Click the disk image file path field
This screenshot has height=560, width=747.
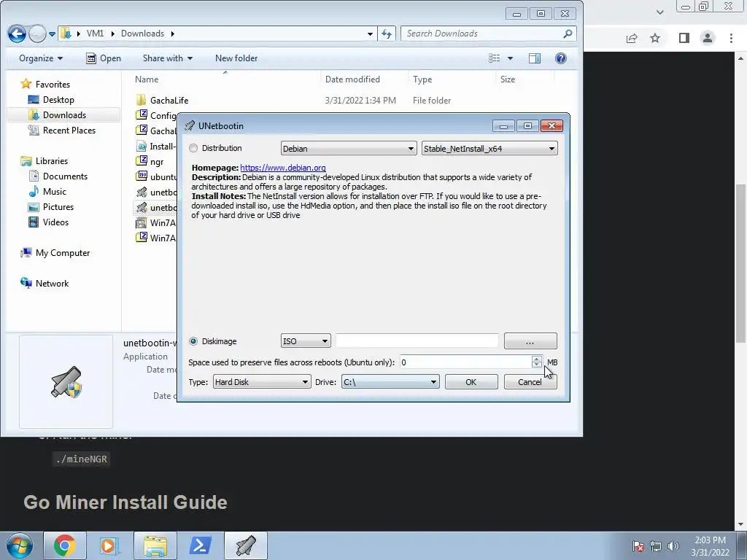(417, 341)
